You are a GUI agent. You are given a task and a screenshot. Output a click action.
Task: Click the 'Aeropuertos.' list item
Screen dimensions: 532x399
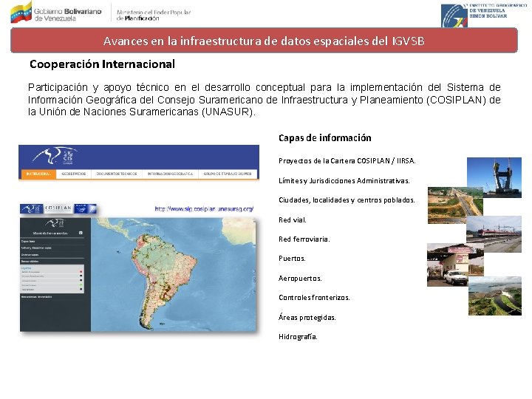click(300, 279)
